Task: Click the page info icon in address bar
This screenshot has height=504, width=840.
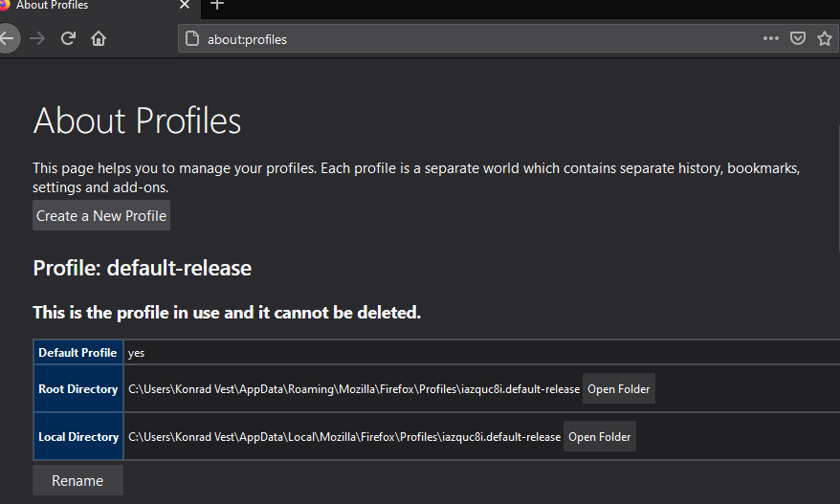Action: (x=191, y=39)
